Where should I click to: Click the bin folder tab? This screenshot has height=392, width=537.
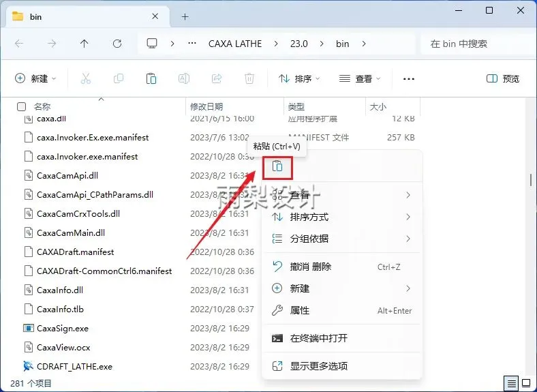pos(88,16)
